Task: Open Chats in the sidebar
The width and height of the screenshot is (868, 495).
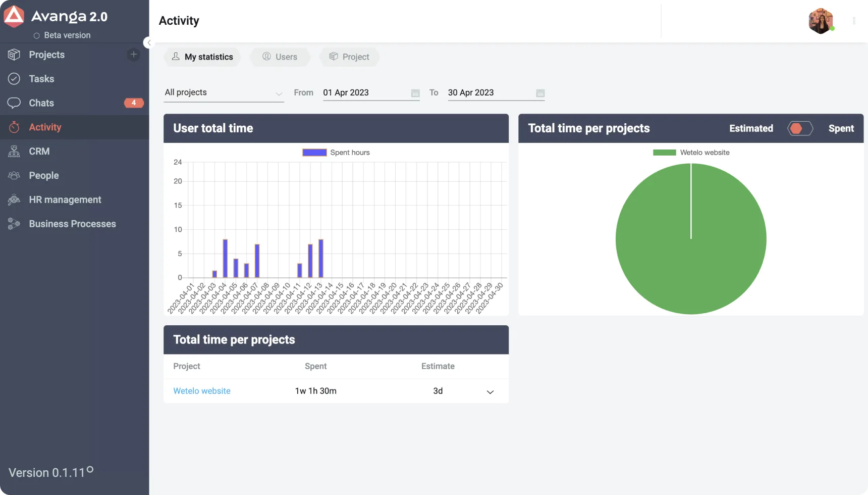Action: (41, 103)
